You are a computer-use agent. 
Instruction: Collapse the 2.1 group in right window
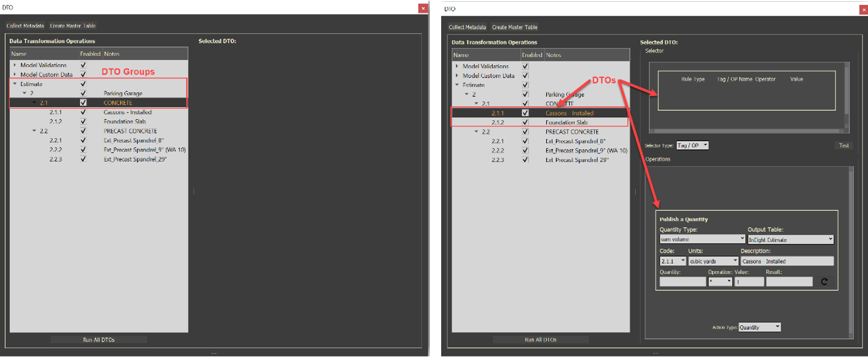476,104
